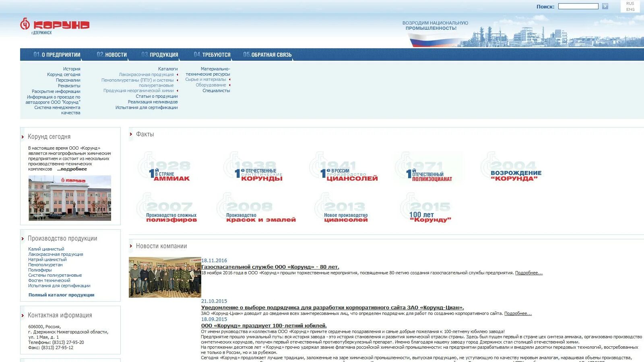
Task: Expand Пенополиуретаны (ППУ) submenu arrow
Action: (177, 80)
